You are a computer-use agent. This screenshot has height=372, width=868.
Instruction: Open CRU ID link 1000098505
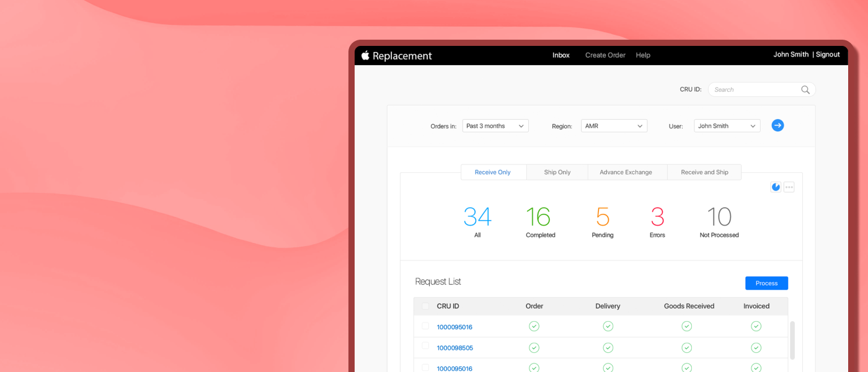(455, 348)
